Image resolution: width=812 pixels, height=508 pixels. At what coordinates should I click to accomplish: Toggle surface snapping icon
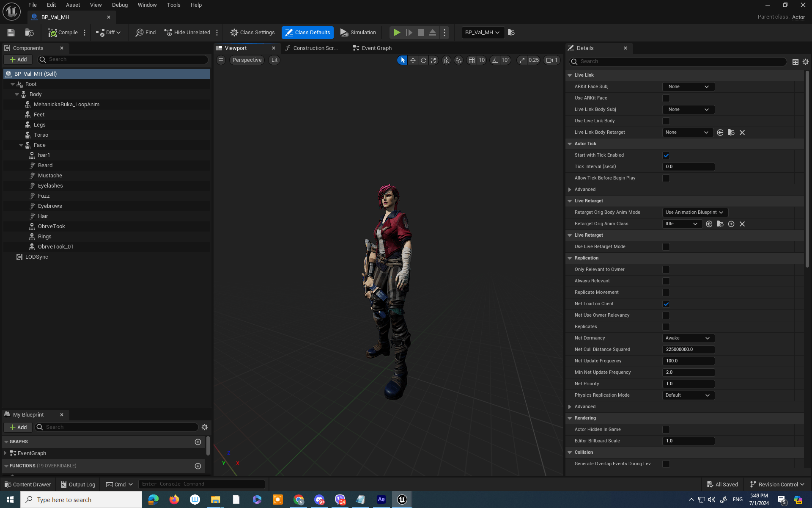coord(458,60)
